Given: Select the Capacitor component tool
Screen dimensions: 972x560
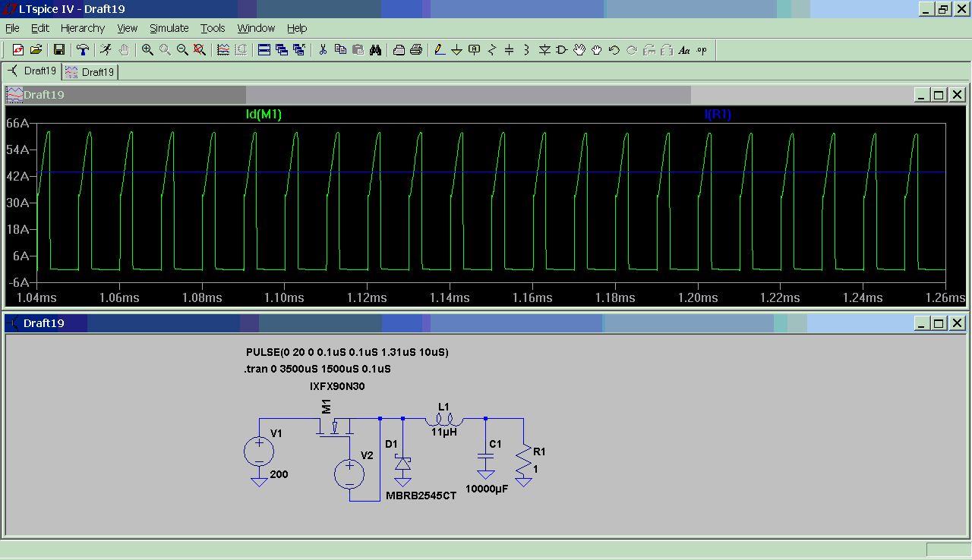Looking at the screenshot, I should click(510, 50).
